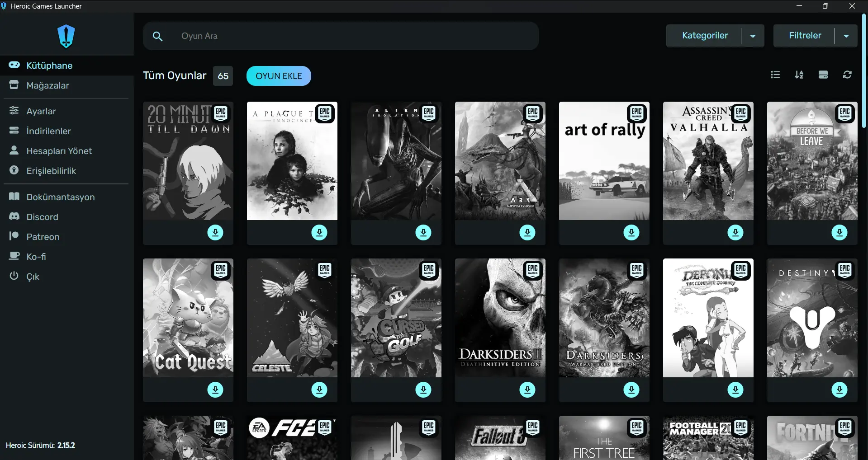
Task: Click the search magnifier icon
Action: pyautogui.click(x=157, y=36)
